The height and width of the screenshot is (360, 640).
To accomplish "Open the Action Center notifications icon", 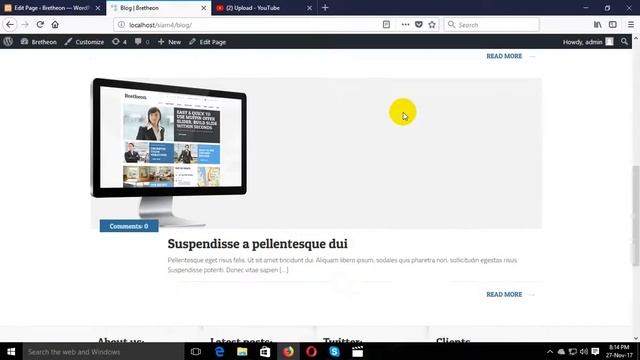I will (596, 352).
